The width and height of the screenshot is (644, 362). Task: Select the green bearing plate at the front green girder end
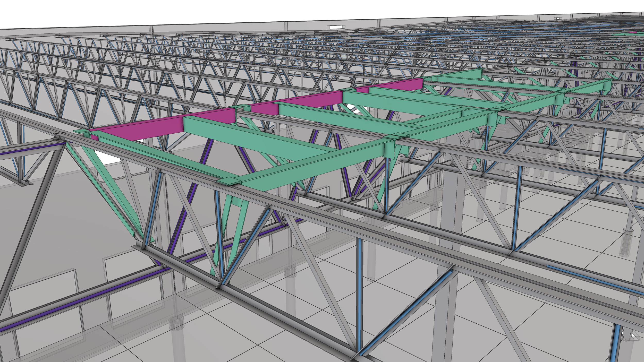pyautogui.click(x=229, y=181)
